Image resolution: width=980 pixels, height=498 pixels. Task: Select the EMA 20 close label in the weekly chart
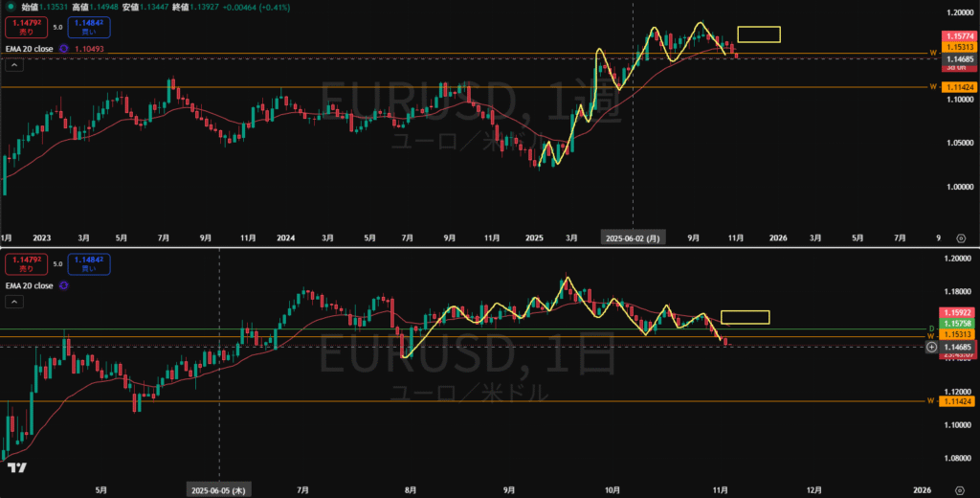point(31,48)
